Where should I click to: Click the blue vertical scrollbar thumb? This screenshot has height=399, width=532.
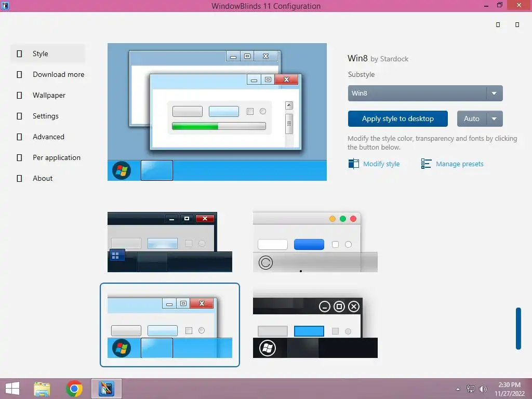click(518, 328)
